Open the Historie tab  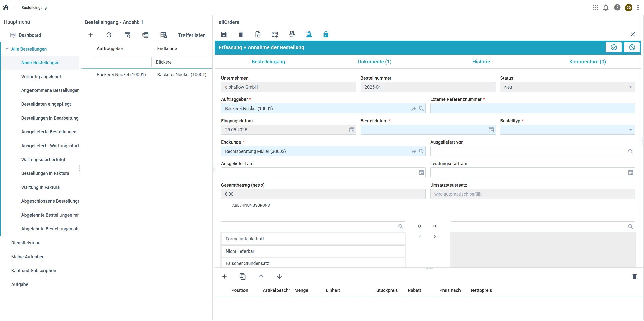click(481, 62)
